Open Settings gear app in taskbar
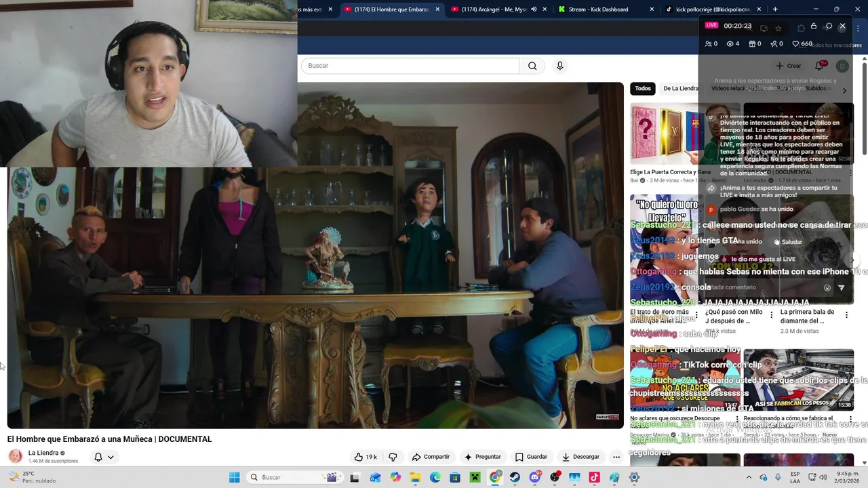The width and height of the screenshot is (868, 488). [634, 477]
